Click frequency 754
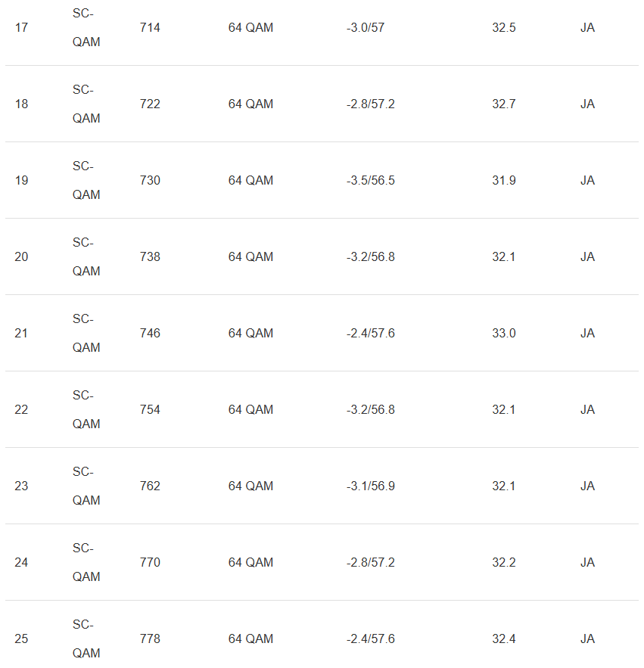 [x=150, y=410]
